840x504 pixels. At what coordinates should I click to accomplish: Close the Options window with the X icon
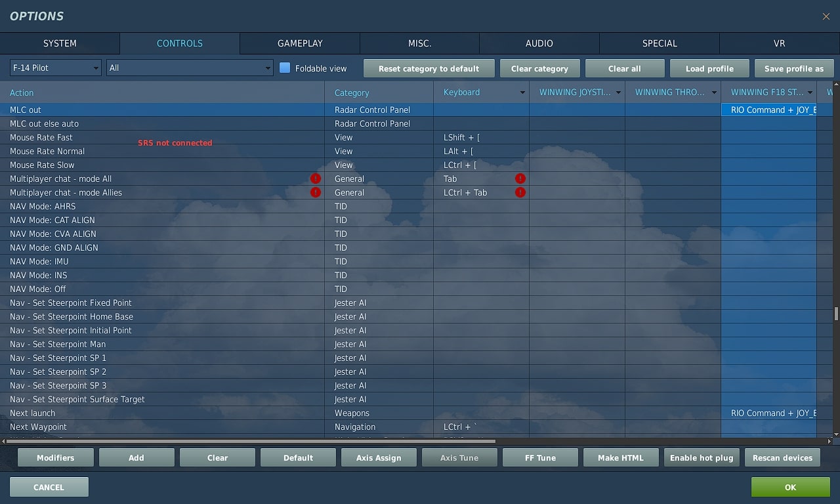826,16
